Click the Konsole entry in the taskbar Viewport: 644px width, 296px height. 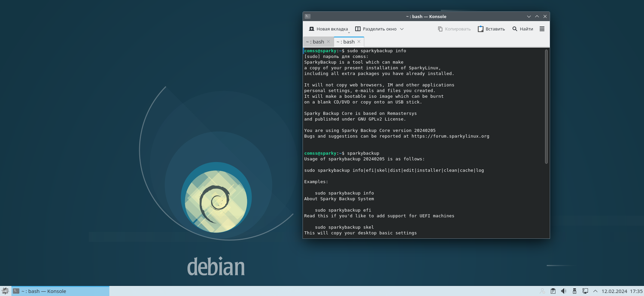[61, 291]
